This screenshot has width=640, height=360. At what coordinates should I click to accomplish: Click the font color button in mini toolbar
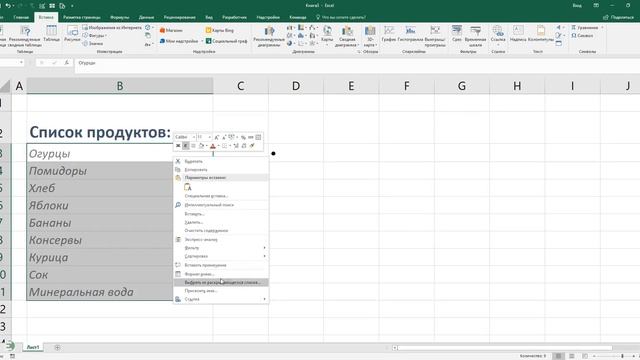click(x=213, y=146)
